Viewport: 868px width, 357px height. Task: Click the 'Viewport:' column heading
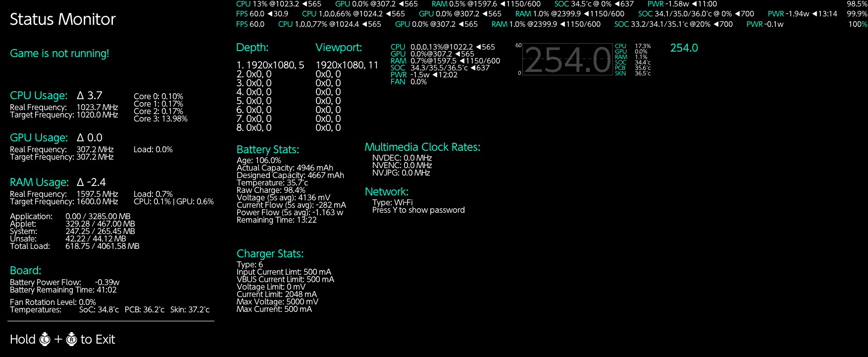339,48
